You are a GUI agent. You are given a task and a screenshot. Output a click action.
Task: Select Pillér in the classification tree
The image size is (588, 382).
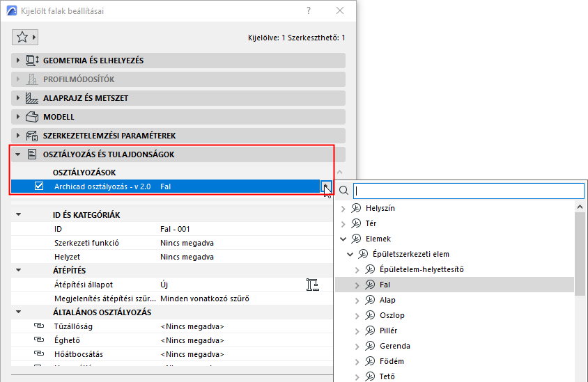pos(389,331)
